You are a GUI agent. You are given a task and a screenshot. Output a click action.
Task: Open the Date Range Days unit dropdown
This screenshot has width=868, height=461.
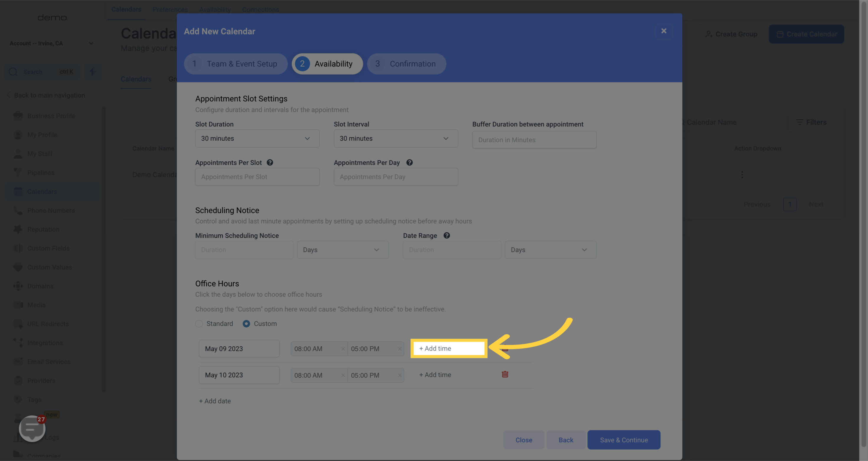click(x=550, y=250)
